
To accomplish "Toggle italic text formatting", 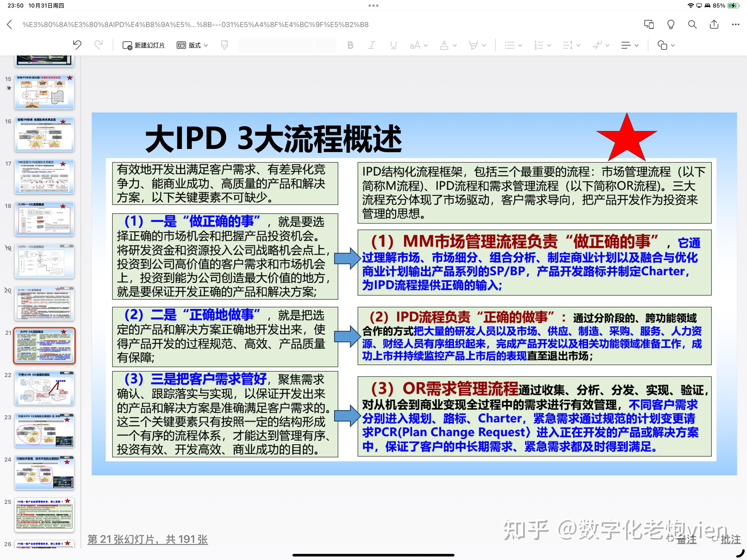I will (371, 45).
